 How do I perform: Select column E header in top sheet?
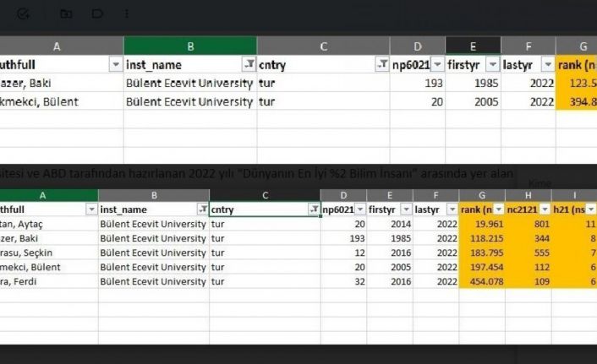[x=473, y=46]
